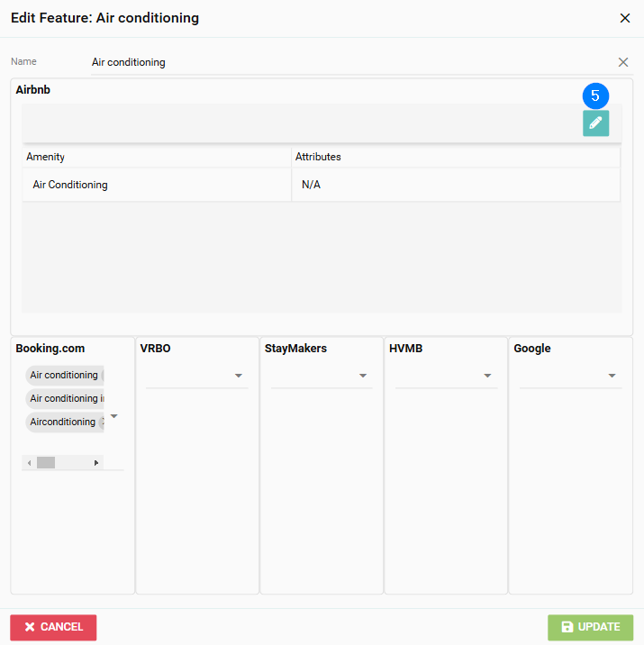Close the Edit Feature dialog
The image size is (644, 645).
pos(625,18)
